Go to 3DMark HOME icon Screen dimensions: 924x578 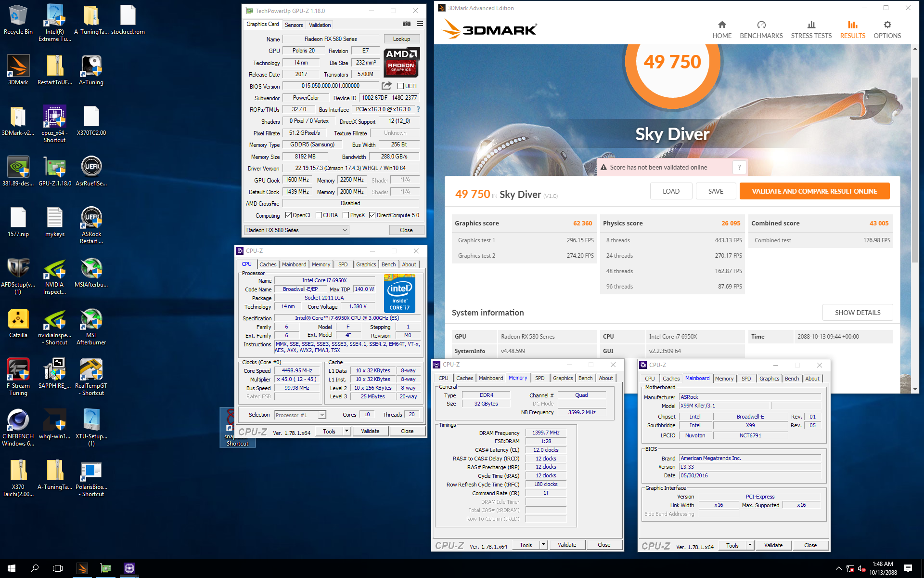(x=722, y=29)
